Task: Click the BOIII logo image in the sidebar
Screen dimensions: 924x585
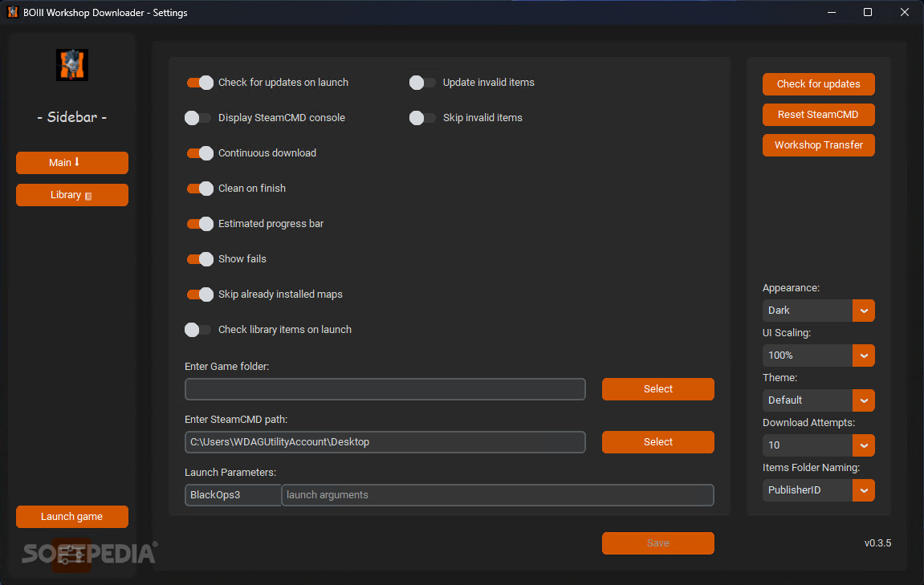Action: (x=72, y=65)
